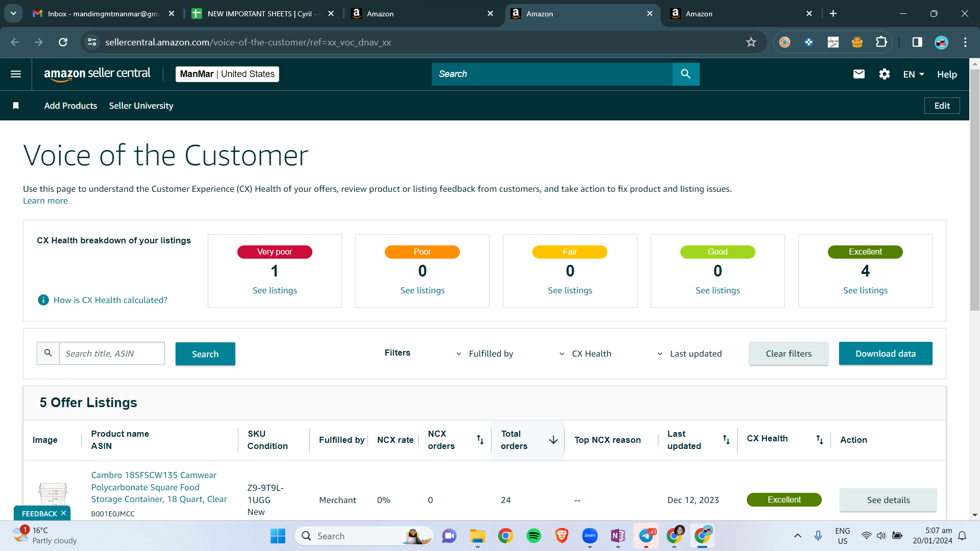Sort by Total orders down arrow
This screenshot has height=551, width=980.
coord(553,440)
